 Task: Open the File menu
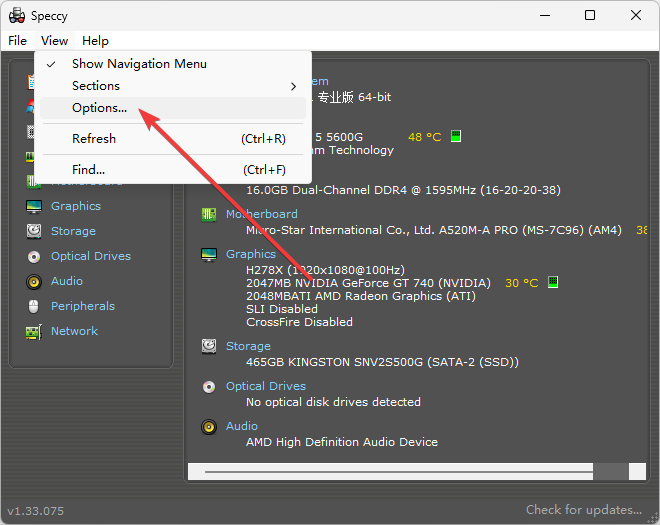[x=17, y=41]
